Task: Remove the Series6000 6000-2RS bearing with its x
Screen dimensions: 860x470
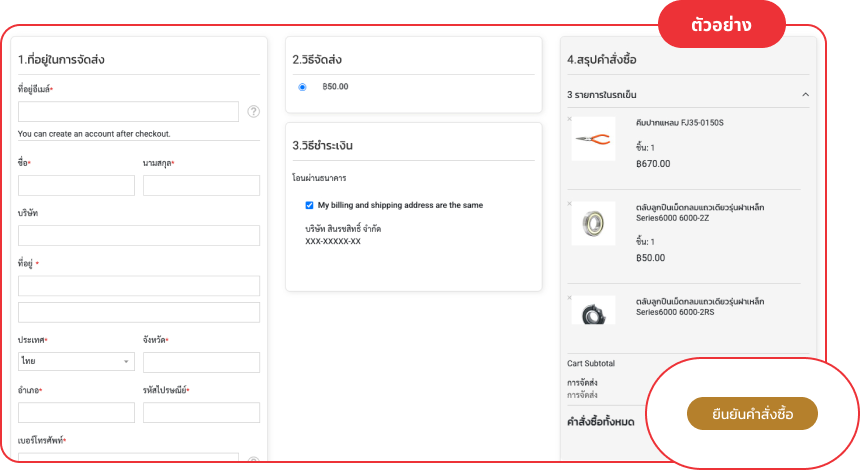Action: (569, 298)
